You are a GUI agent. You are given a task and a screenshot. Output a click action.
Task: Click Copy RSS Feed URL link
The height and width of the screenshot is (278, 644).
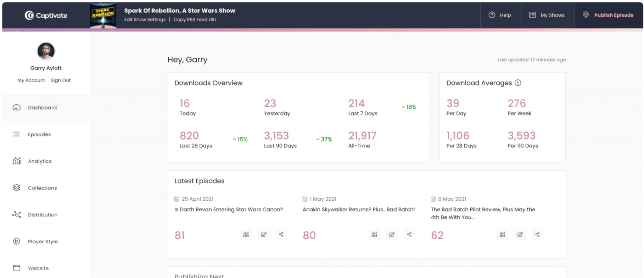195,20
